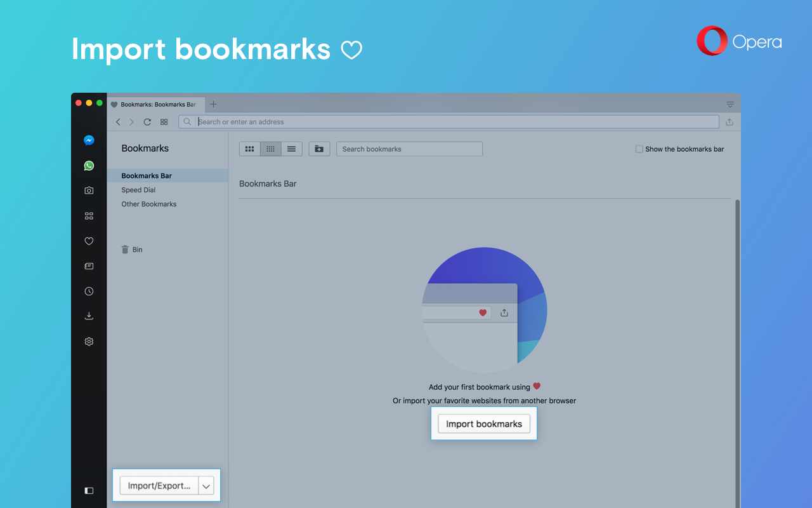Click the snapshot camera icon
Screen dimensions: 812x508
click(89, 190)
